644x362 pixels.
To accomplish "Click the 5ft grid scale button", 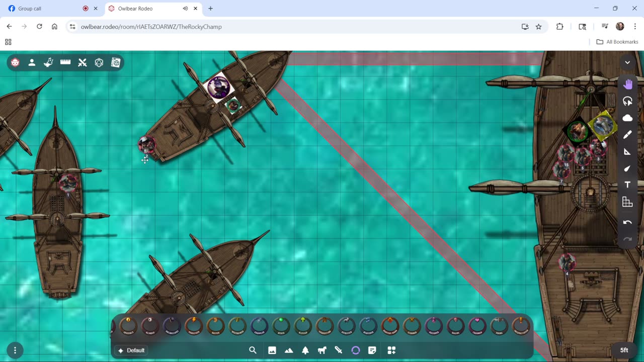I will (x=624, y=350).
